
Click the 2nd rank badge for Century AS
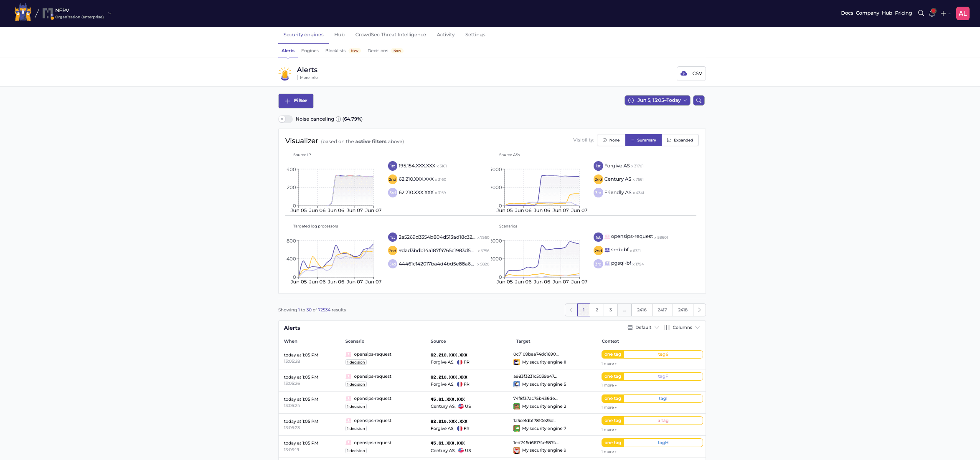[x=598, y=179]
